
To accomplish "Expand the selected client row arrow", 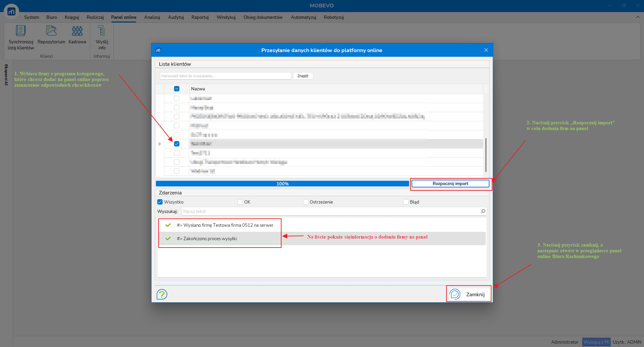I will tap(160, 144).
